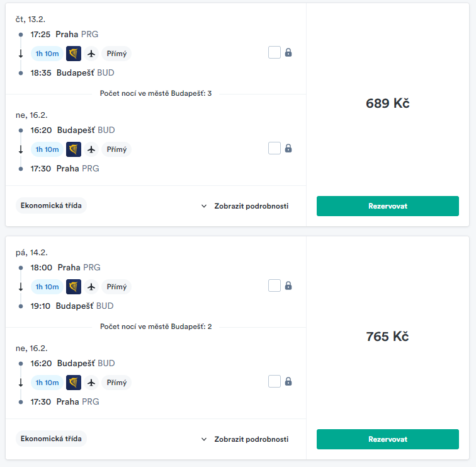The image size is (476, 467).
Task: Tick checkbox for 16:20 return on 765 Kč offer
Action: point(275,381)
